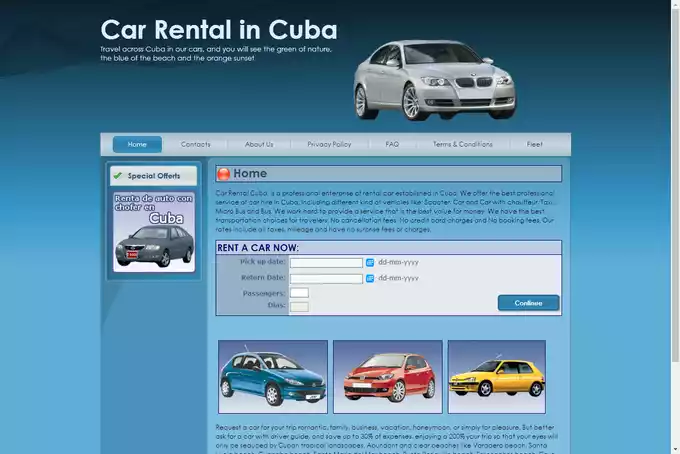
Task: Open the Pick up date calendar icon
Action: click(x=370, y=263)
